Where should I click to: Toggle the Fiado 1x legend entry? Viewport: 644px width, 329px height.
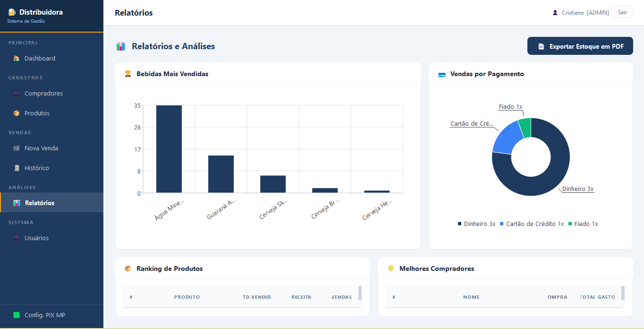583,224
